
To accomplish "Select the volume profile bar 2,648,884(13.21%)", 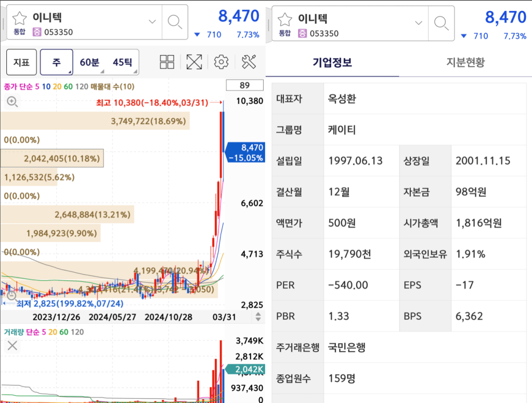I will coord(67,215).
